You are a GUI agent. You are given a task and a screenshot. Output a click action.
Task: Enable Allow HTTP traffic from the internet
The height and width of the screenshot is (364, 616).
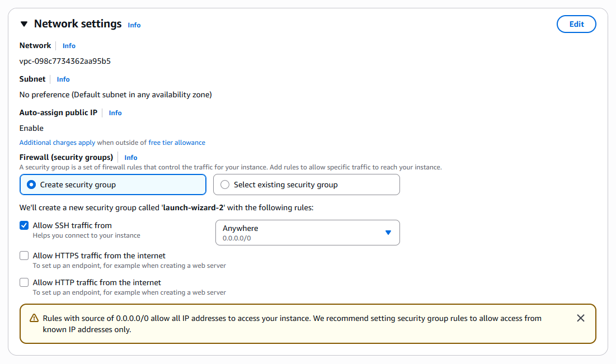24,282
